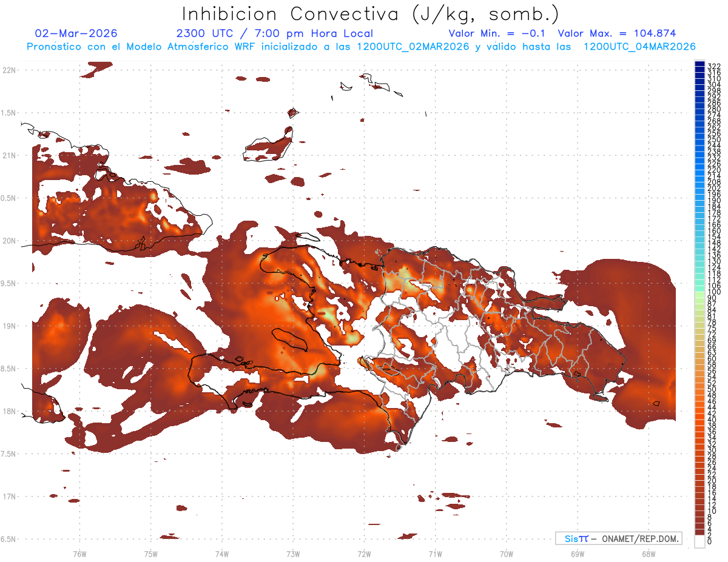Select the '2300 UTC / 7:00 pm Hora Local' text

point(275,33)
